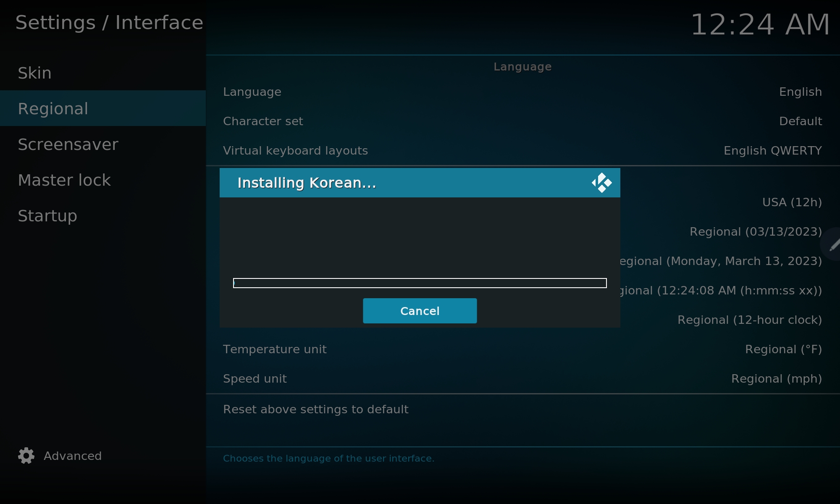Click the Kodi logo in the install dialog
The image size is (840, 504).
click(x=601, y=183)
